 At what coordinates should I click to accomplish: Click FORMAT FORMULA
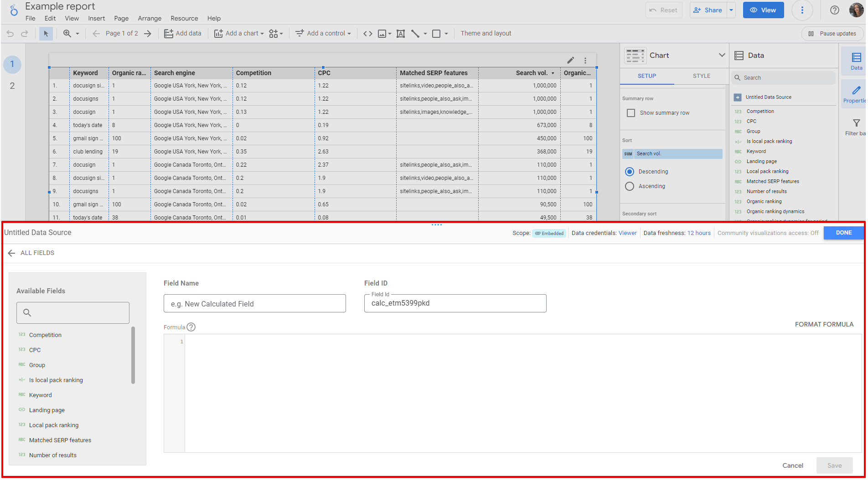click(x=824, y=324)
